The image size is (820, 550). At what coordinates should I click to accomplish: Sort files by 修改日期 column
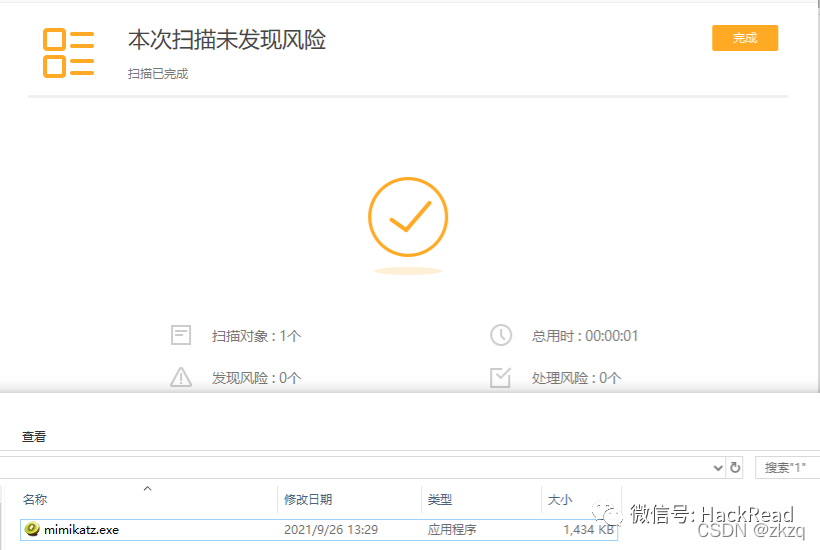point(308,499)
